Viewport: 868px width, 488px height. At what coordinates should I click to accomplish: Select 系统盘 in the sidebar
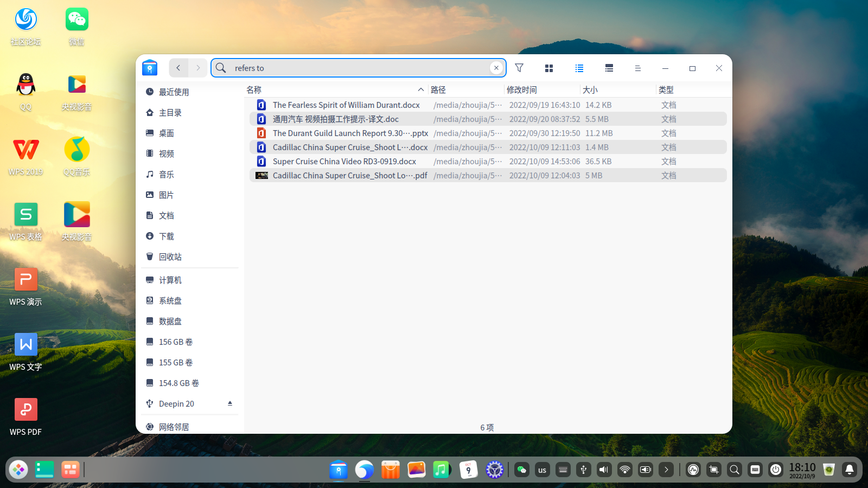tap(190, 301)
